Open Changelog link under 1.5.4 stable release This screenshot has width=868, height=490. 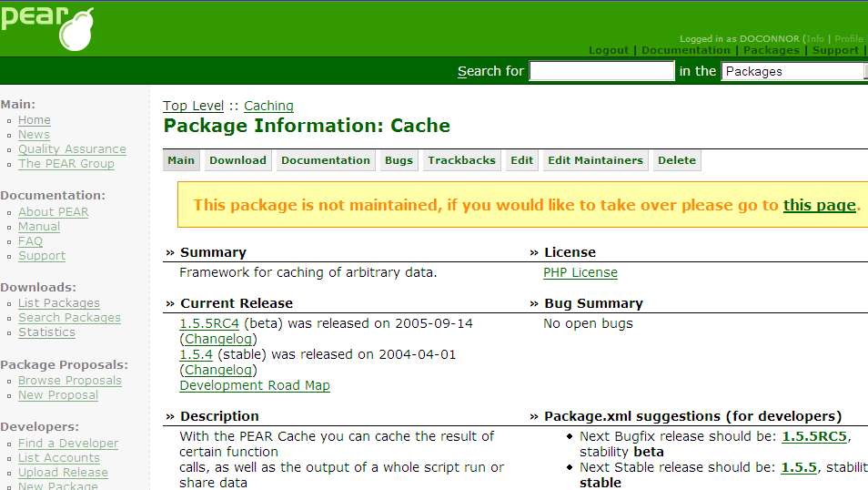click(x=218, y=371)
